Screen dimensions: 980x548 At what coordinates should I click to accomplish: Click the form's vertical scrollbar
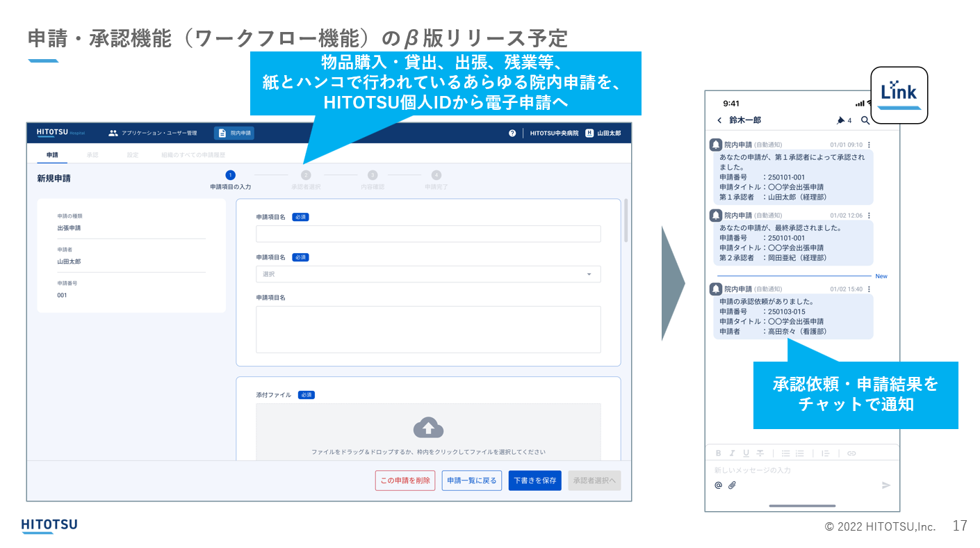(626, 220)
